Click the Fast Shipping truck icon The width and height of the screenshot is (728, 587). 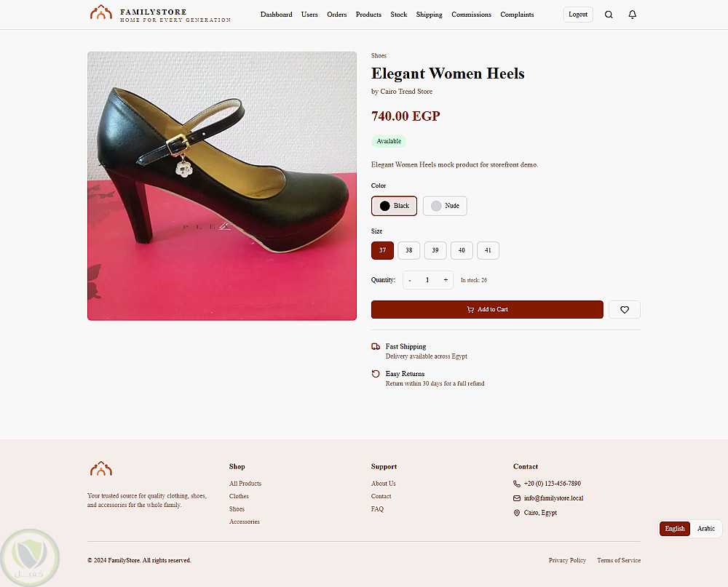[376, 347]
